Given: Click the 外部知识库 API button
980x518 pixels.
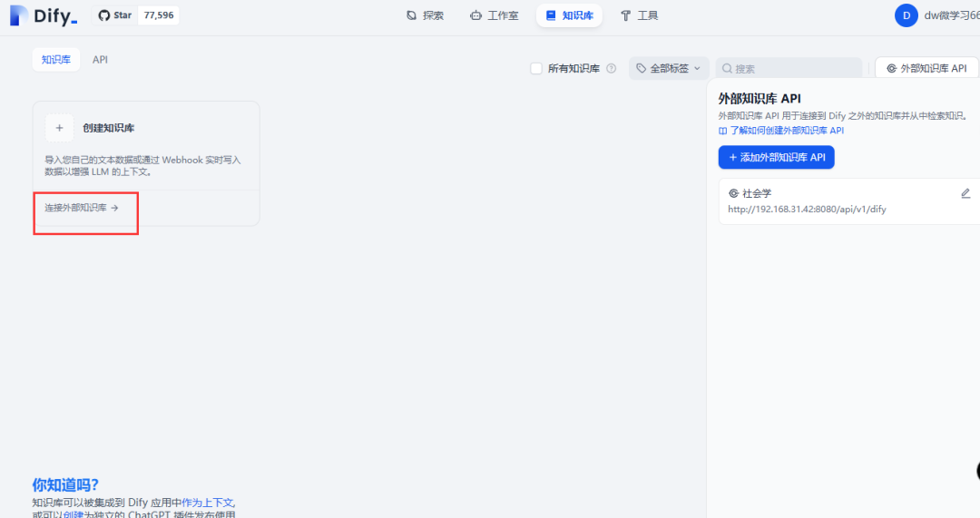Looking at the screenshot, I should [x=926, y=69].
